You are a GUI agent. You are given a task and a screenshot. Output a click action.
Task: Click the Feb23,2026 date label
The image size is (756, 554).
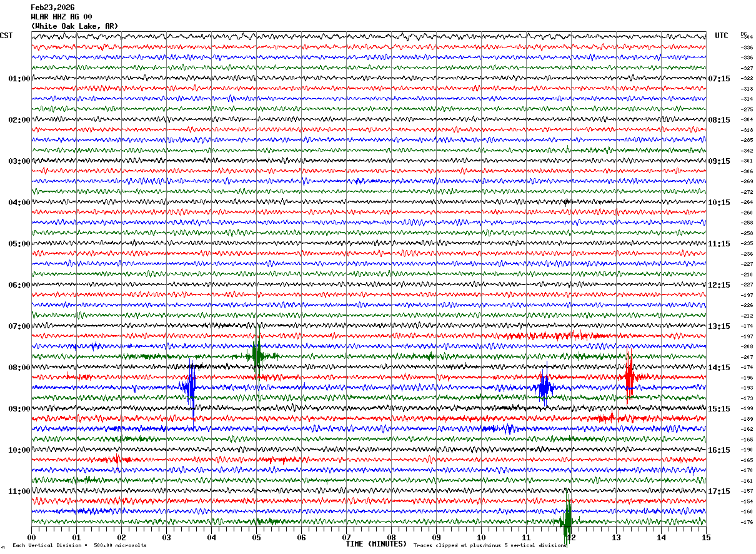52,8
